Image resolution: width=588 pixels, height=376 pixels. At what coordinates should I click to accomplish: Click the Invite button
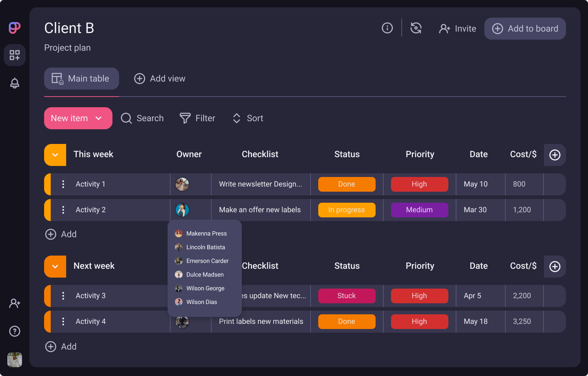pos(457,29)
